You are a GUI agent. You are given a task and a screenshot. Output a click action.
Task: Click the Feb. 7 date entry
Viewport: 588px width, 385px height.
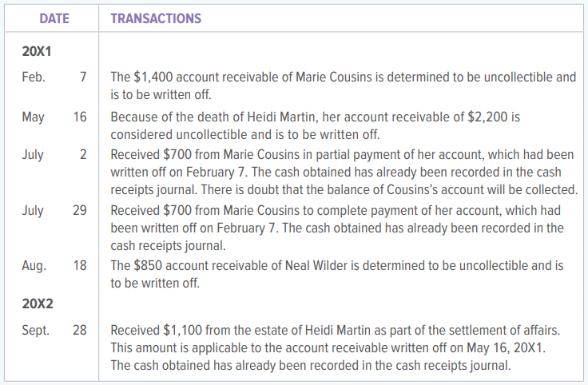(x=54, y=77)
